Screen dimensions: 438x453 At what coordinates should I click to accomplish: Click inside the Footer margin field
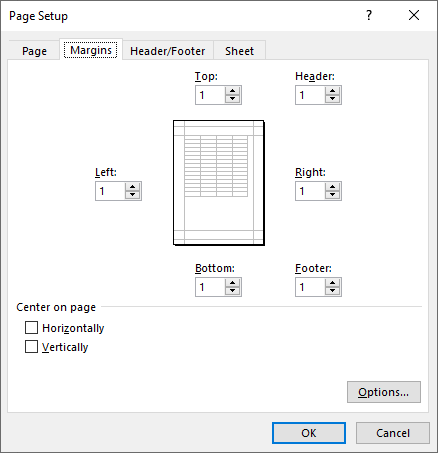coord(311,287)
